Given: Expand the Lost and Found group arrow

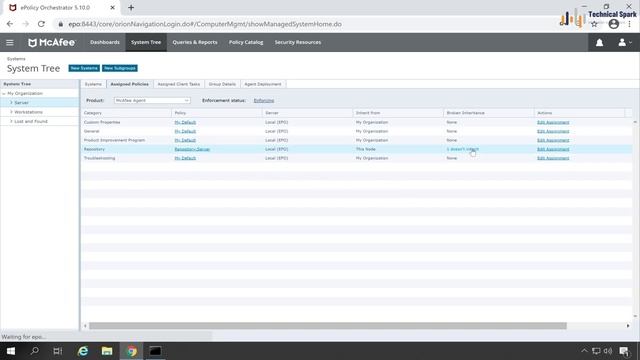Looking at the screenshot, I should pos(11,121).
